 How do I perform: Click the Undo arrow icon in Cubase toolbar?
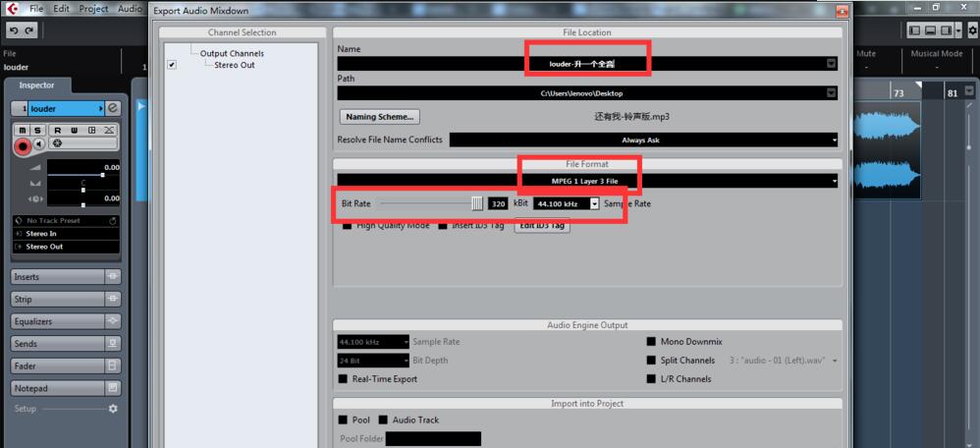[x=14, y=30]
